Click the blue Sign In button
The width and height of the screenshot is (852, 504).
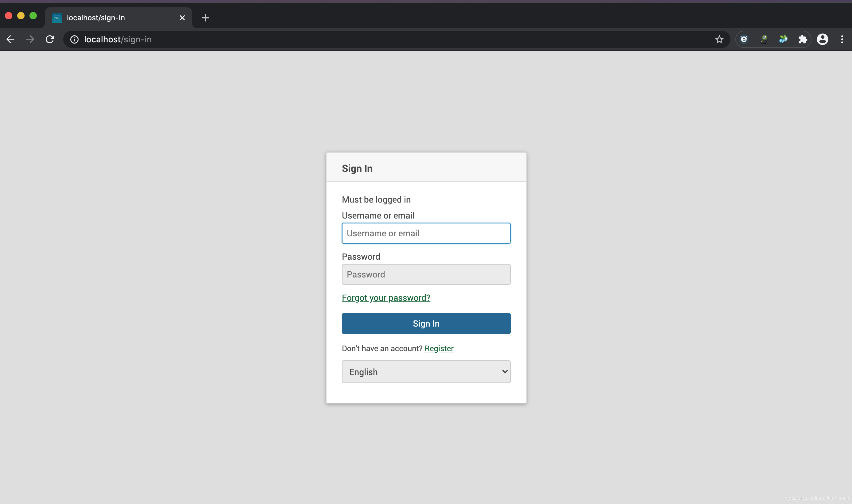tap(426, 324)
